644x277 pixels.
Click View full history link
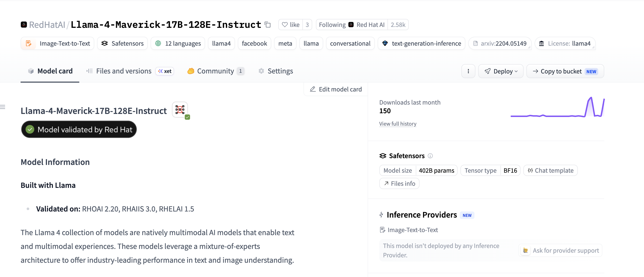[398, 124]
